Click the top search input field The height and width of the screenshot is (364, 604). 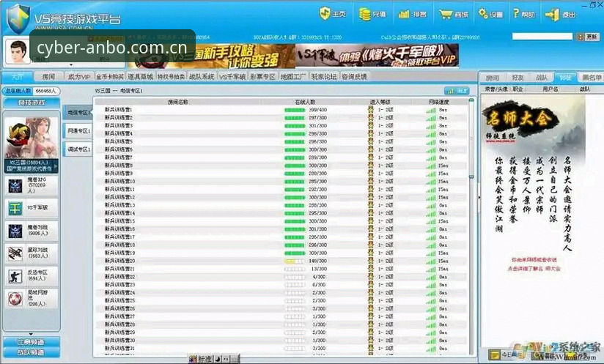[x=542, y=37]
